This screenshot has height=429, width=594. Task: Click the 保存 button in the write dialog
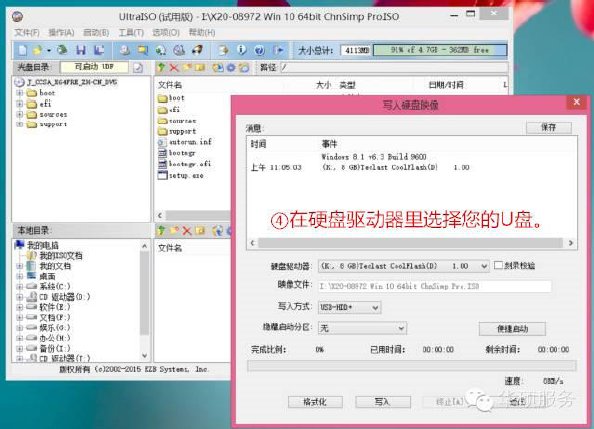point(549,128)
